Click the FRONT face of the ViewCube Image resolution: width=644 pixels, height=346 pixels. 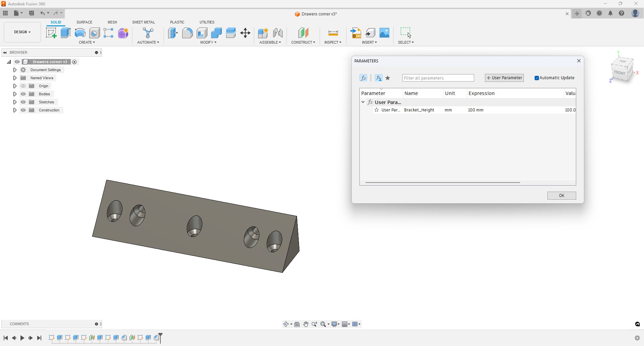point(619,73)
